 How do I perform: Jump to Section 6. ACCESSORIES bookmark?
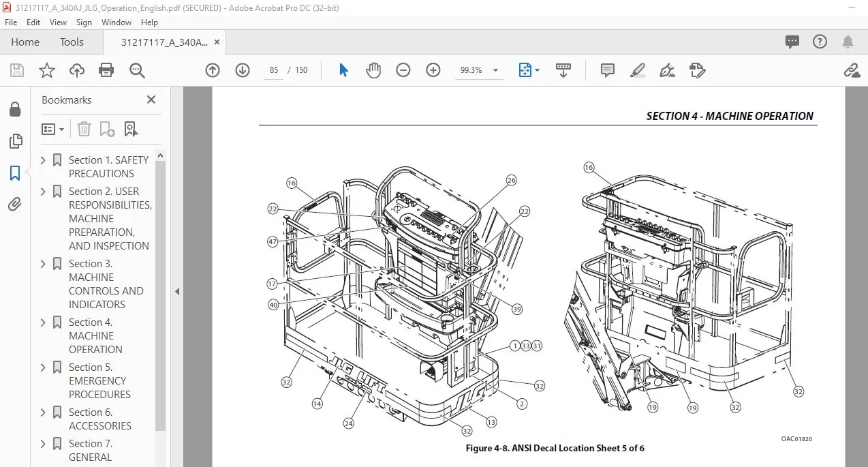click(x=99, y=419)
